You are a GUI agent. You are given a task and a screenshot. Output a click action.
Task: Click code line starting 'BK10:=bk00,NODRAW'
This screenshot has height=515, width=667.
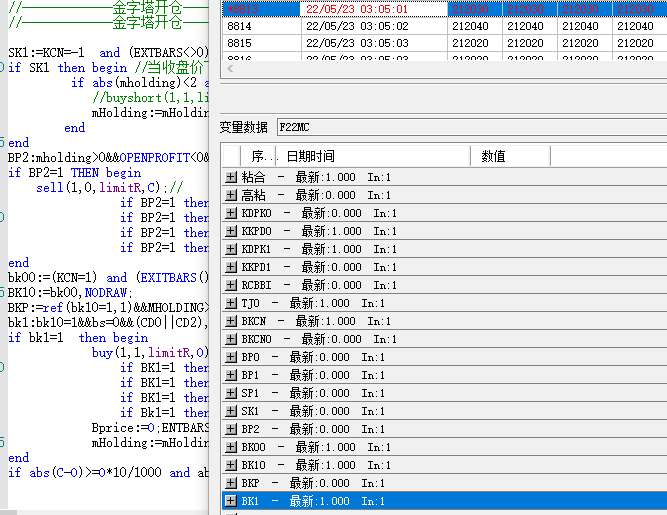coord(70,293)
